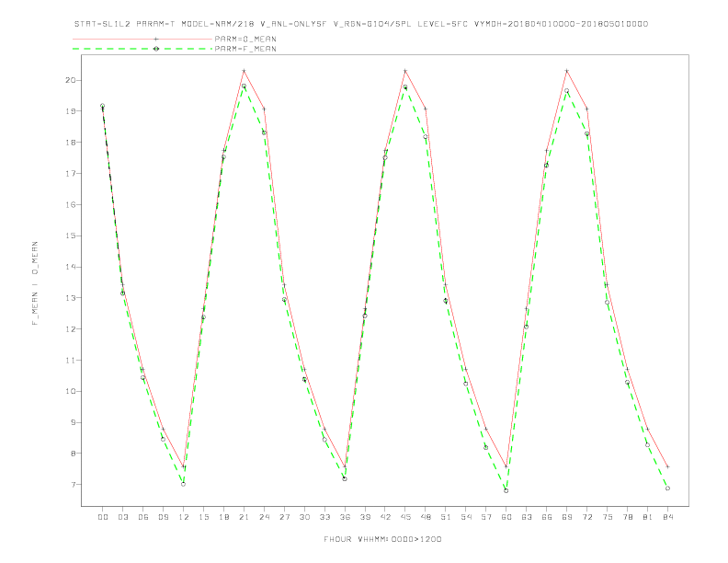Viewport: 728px width, 563px height.
Task: Click the 'F_MEAN | O_MEAN' vertical axis label
Action: click(x=35, y=283)
